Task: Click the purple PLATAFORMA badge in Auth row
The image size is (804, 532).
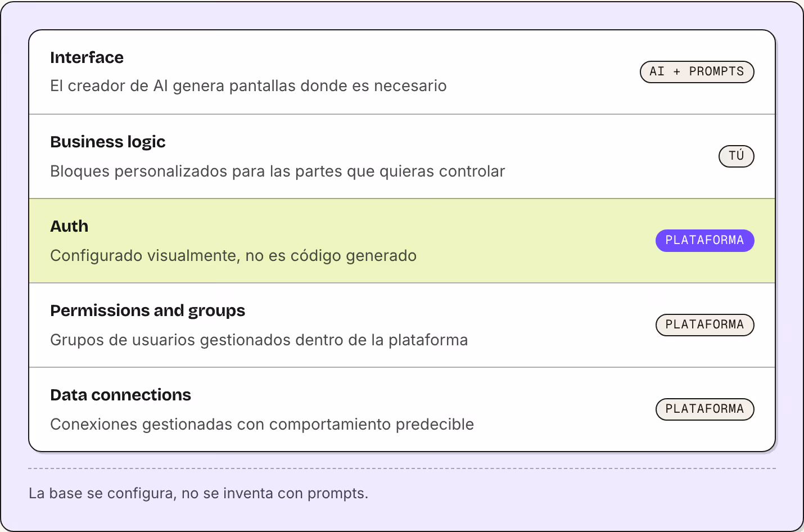Action: (x=704, y=241)
